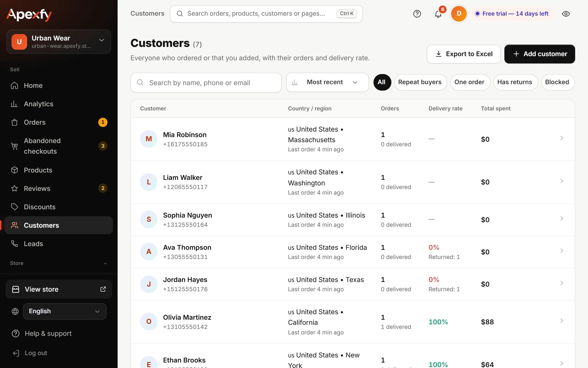Viewport: 588px width, 368px height.
Task: Click the Total spent column header
Action: point(496,109)
